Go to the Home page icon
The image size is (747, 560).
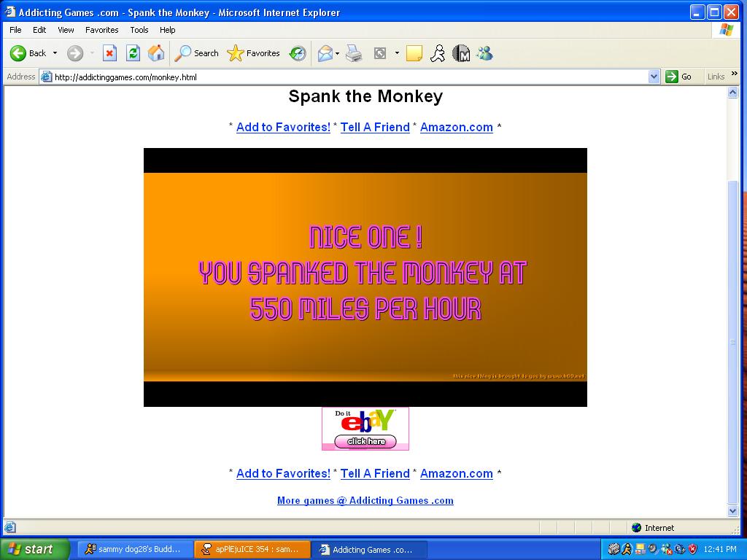click(x=156, y=53)
